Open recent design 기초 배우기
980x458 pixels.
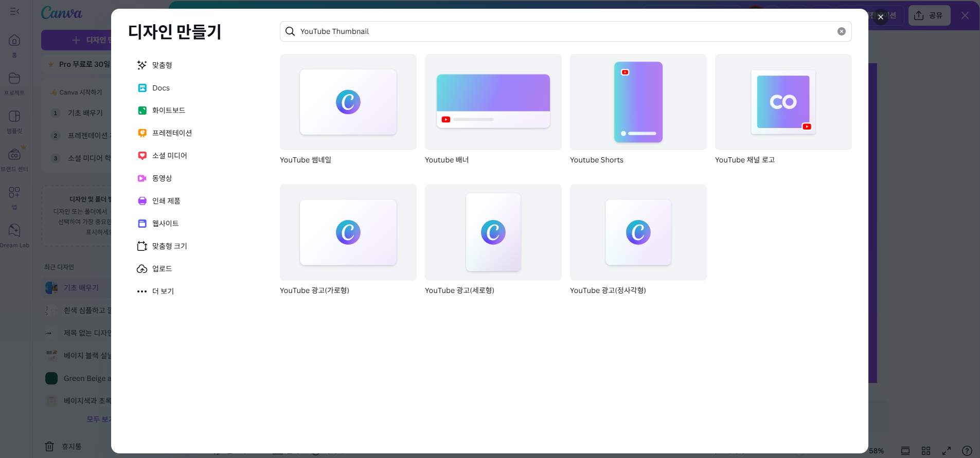77,288
